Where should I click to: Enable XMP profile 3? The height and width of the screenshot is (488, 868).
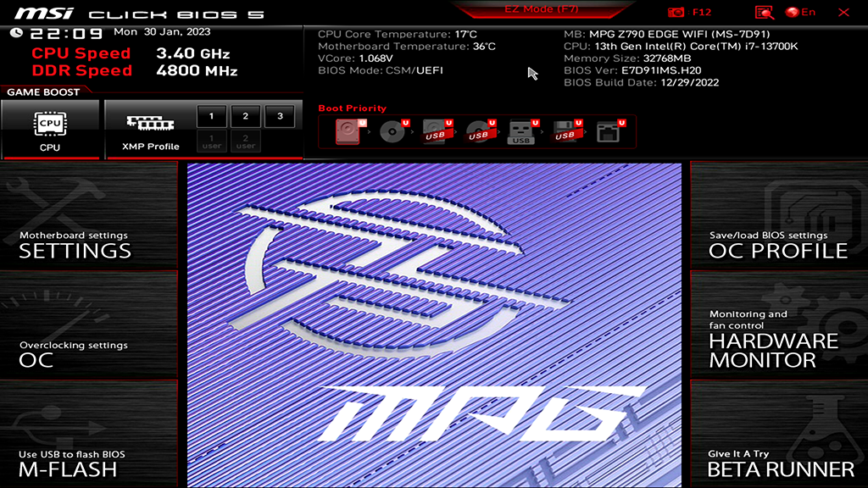280,116
